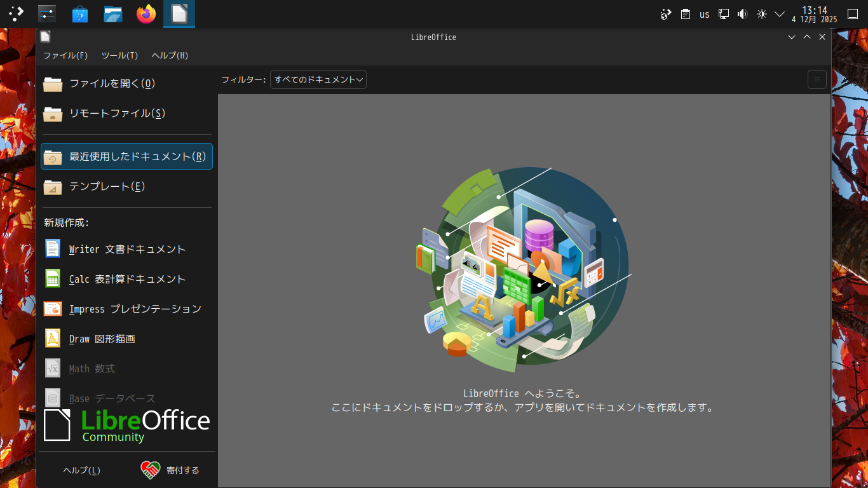868x488 pixels.
Task: Open the ファイル menu
Action: point(65,55)
